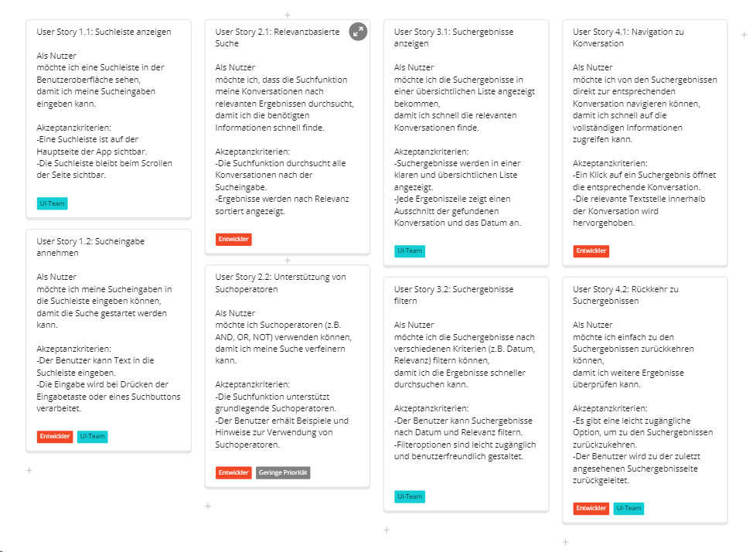Screen dimensions: 756x552
Task: Click plus icon between User Story 2.1 and 2.2
Action: 288,260
